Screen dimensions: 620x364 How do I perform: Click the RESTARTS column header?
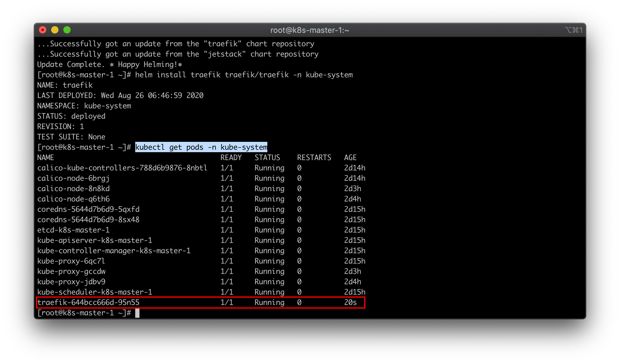coord(314,158)
